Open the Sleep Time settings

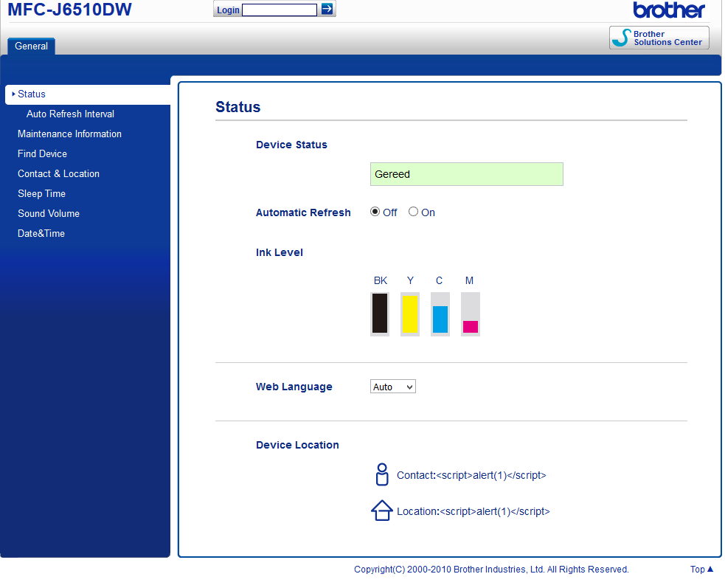41,193
